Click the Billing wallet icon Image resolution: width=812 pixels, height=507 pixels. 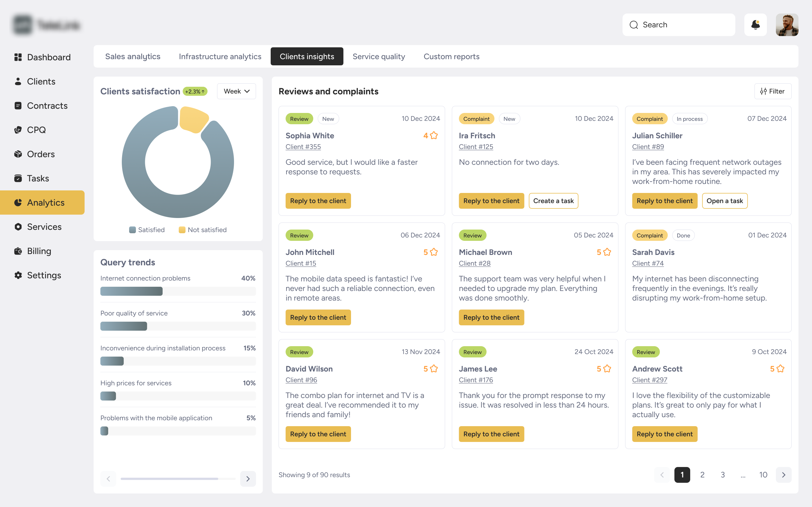pos(18,251)
